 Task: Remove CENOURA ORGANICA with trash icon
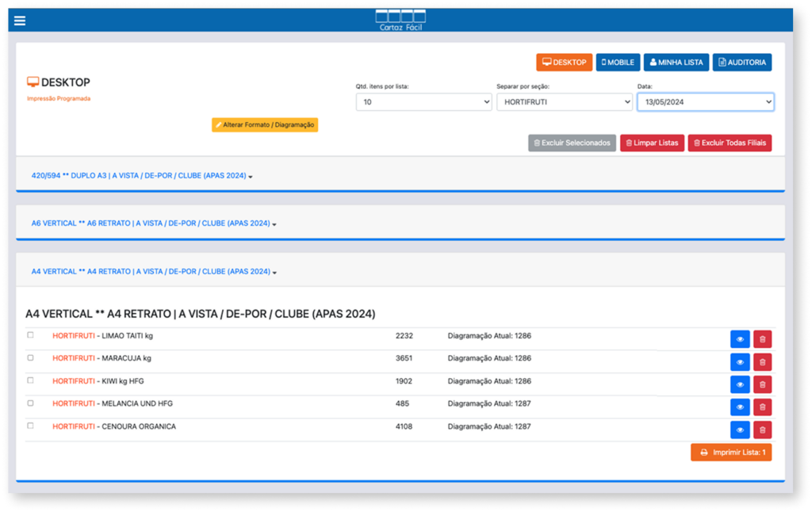762,430
